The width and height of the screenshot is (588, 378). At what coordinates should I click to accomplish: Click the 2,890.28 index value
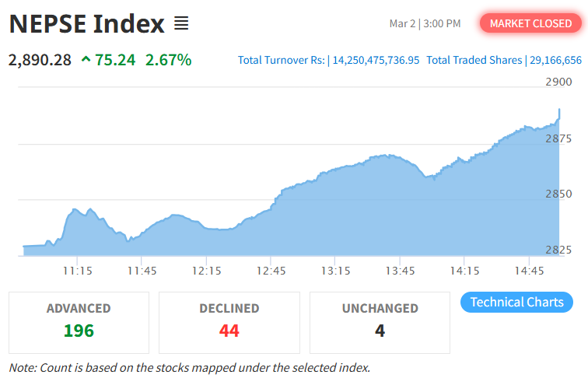[x=39, y=59]
